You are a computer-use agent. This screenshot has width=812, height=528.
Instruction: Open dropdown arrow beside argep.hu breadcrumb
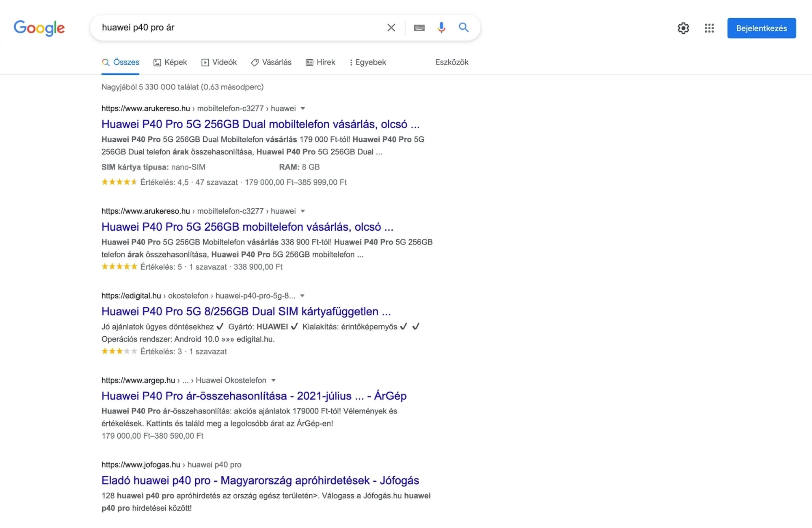pos(274,380)
